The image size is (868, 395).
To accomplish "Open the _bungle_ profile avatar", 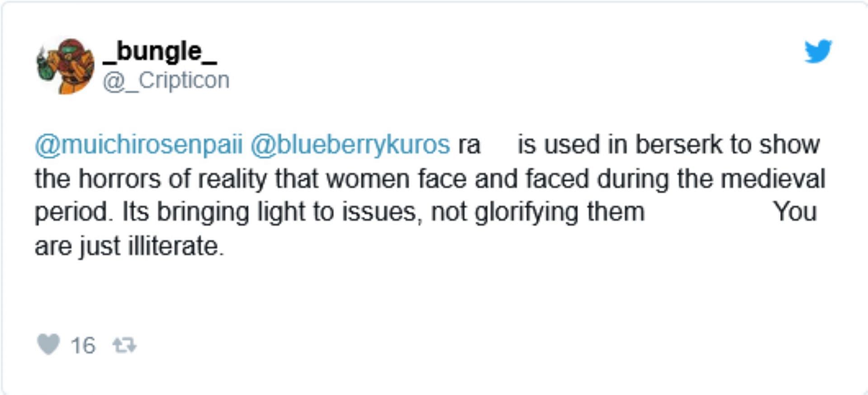I will (66, 66).
